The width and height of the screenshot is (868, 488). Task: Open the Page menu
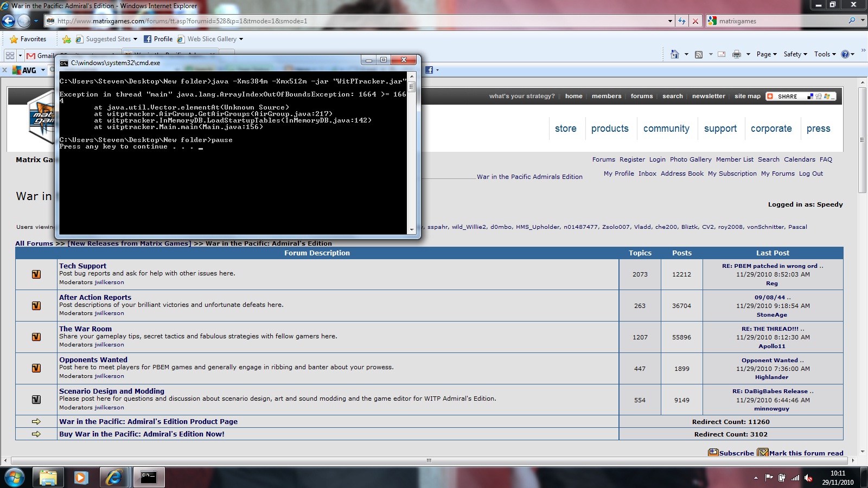pos(767,54)
